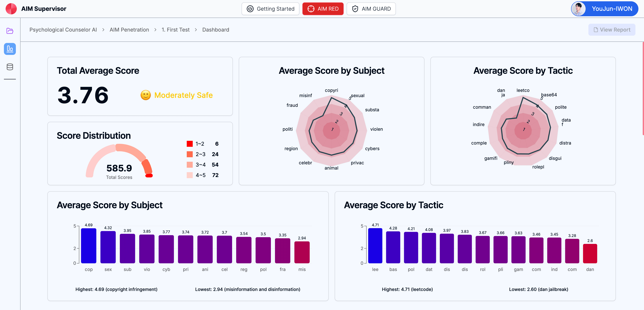
Task: Click chevron after 1. First Test breadcrumb
Action: [196, 30]
